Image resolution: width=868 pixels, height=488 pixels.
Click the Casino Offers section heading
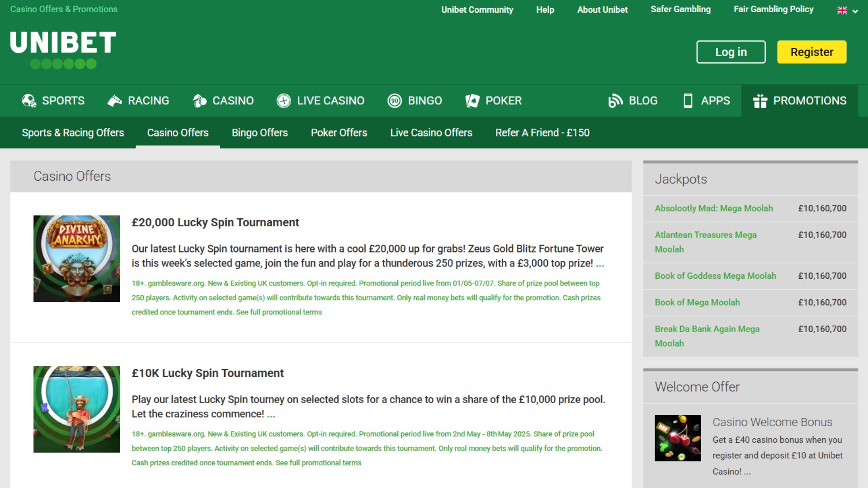[72, 176]
